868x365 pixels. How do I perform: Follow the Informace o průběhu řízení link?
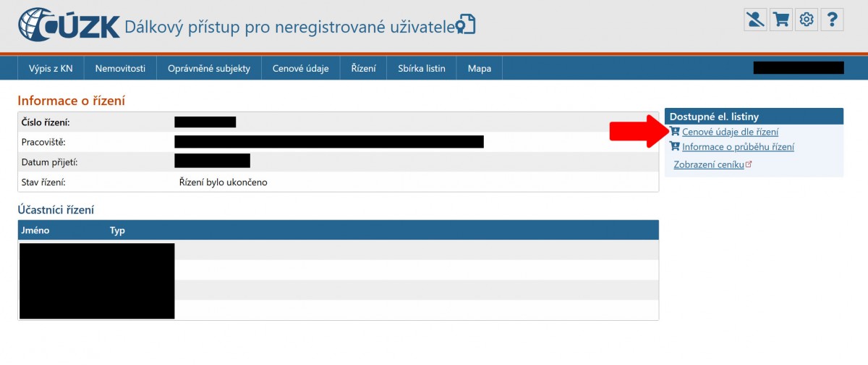click(738, 147)
